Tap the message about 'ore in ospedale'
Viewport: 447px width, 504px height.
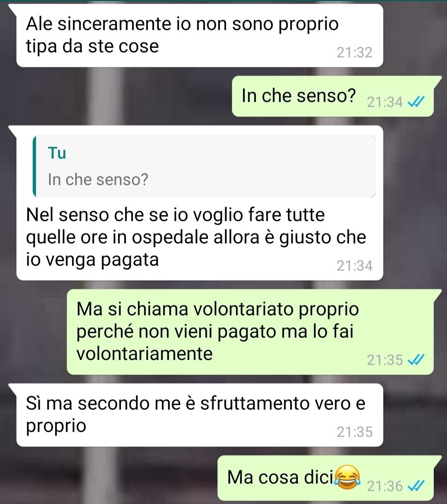(199, 203)
